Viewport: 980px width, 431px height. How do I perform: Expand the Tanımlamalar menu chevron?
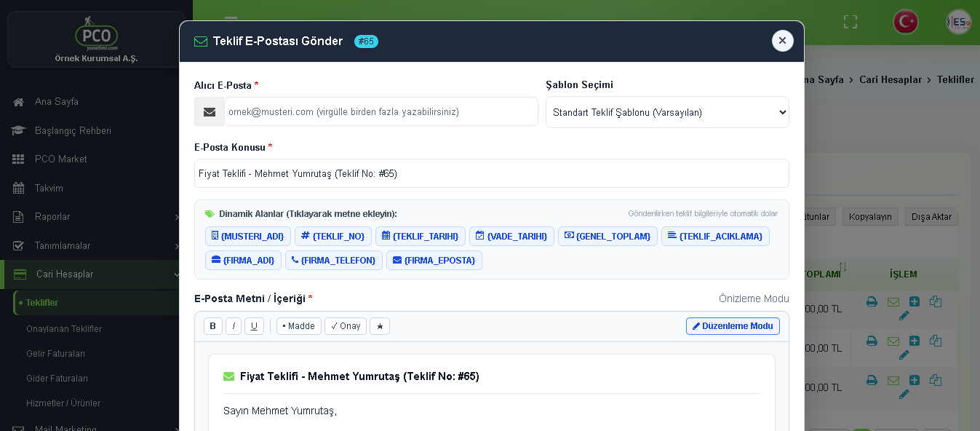click(x=177, y=245)
